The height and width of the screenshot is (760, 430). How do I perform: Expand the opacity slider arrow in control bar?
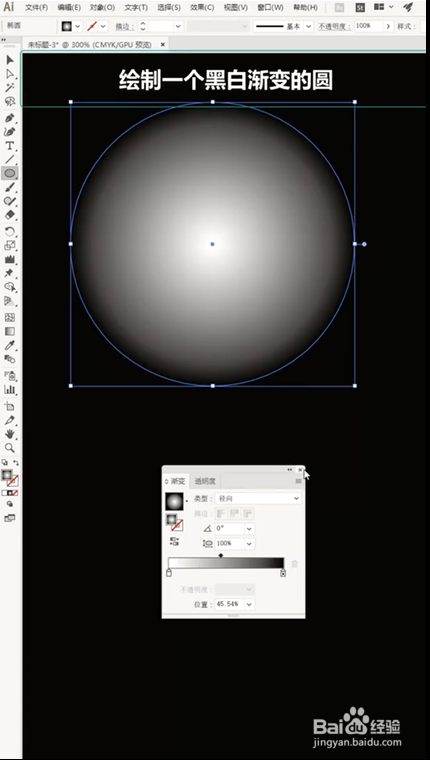click(388, 26)
